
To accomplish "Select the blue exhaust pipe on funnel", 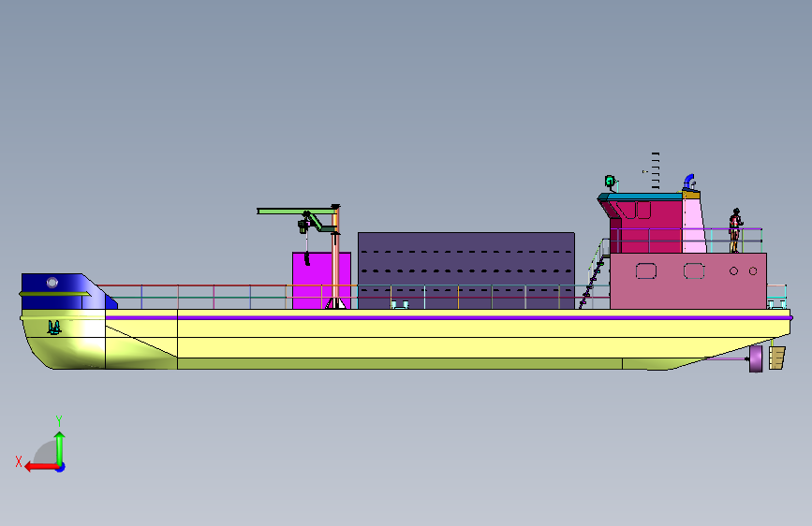I will click(x=688, y=182).
